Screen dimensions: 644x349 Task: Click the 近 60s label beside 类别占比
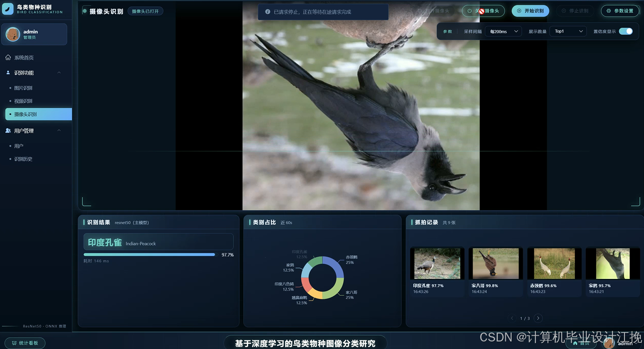point(286,223)
